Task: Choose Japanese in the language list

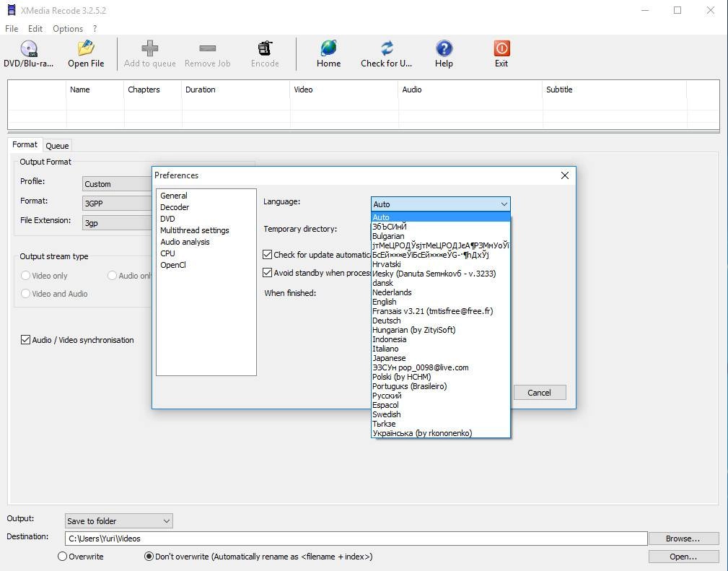Action: (x=441, y=358)
